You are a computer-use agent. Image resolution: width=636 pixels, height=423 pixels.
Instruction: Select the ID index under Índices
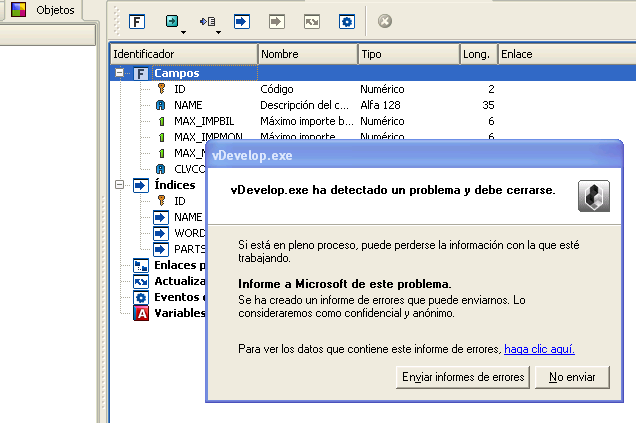point(180,201)
